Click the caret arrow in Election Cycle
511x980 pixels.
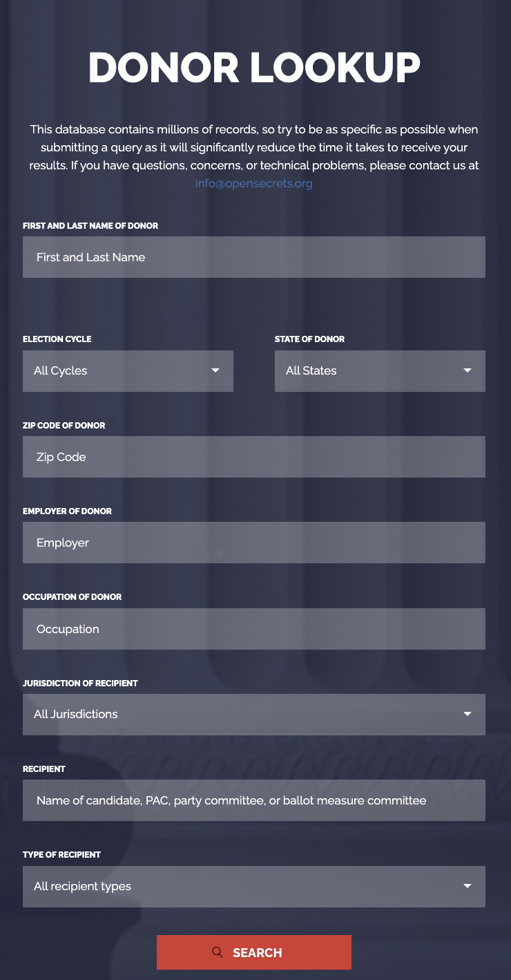point(215,370)
